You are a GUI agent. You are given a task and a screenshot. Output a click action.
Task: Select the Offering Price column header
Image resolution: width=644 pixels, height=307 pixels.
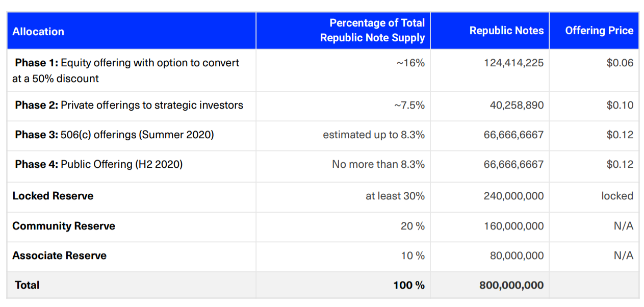click(599, 31)
